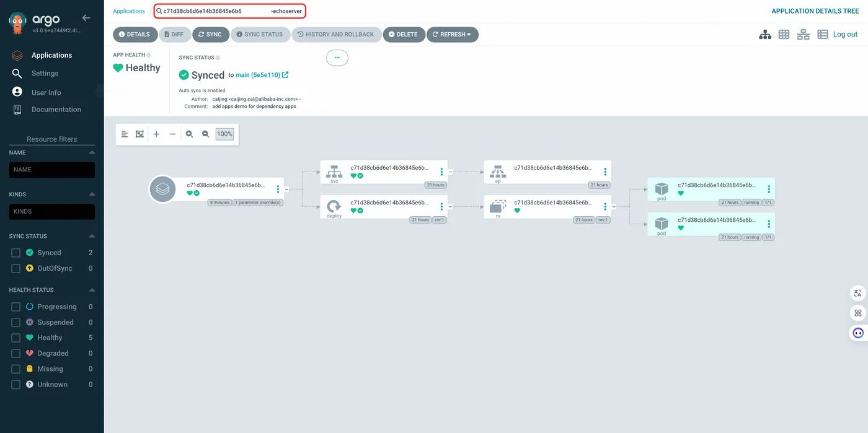Image resolution: width=868 pixels, height=433 pixels.
Task: Open User Info in the sidebar
Action: tap(46, 92)
